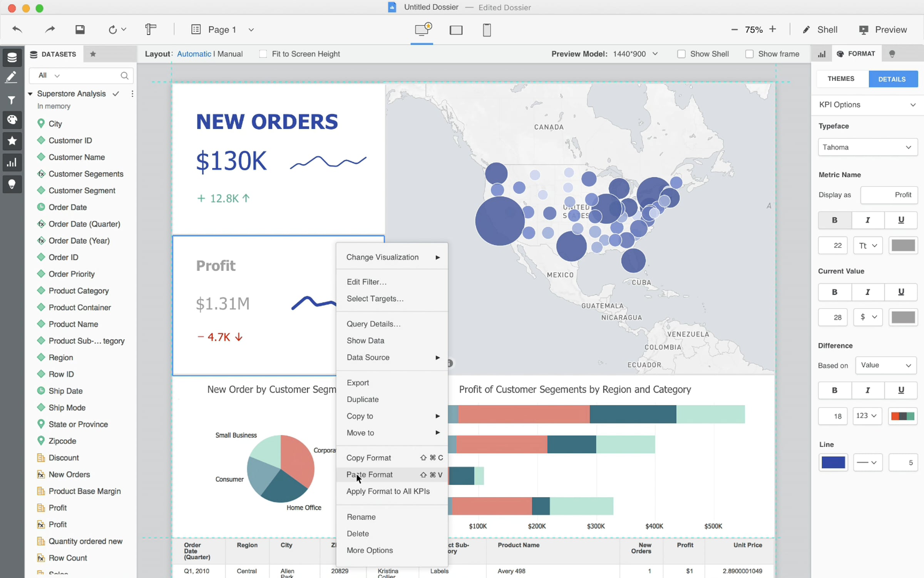This screenshot has height=578, width=924.
Task: Toggle the Show frame checkbox
Action: (749, 54)
